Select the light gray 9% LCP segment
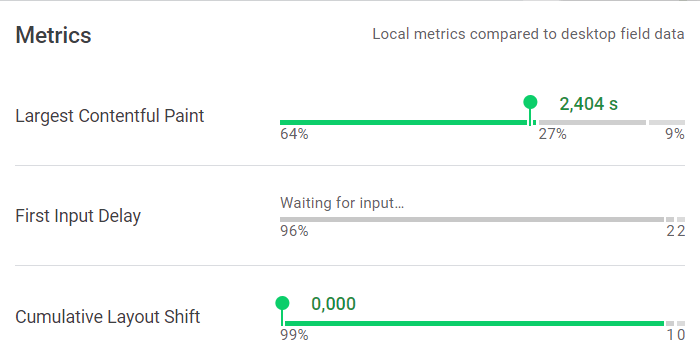 tap(667, 122)
